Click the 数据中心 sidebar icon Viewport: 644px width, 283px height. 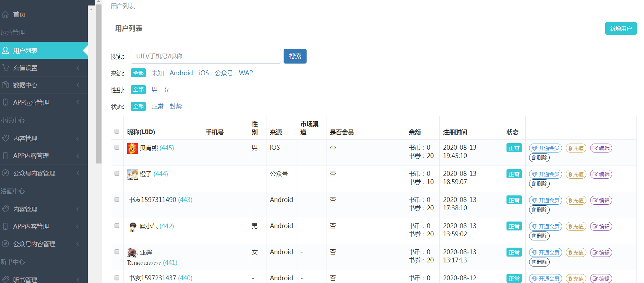click(5, 85)
